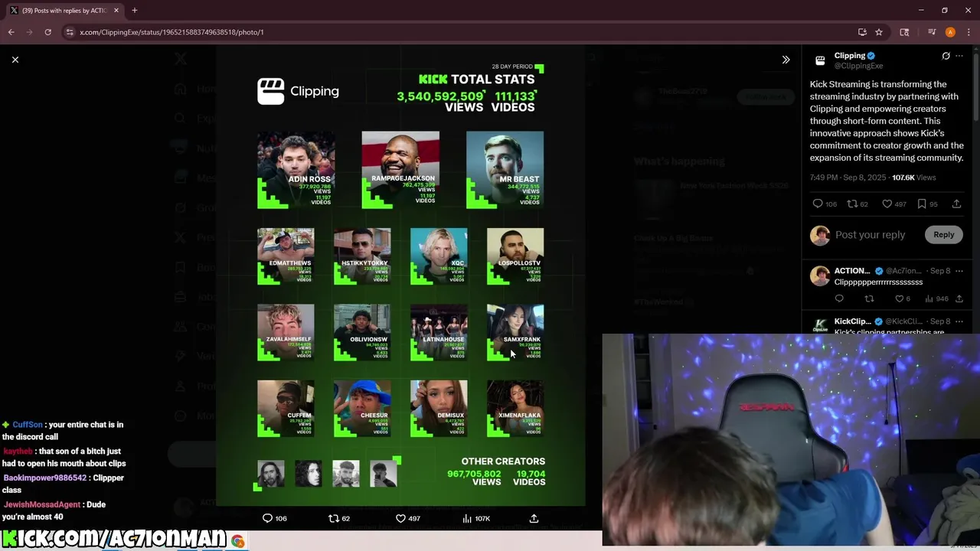Viewport: 980px width, 551px height.
Task: Click the repost icon with 62 below the photo
Action: (333, 518)
